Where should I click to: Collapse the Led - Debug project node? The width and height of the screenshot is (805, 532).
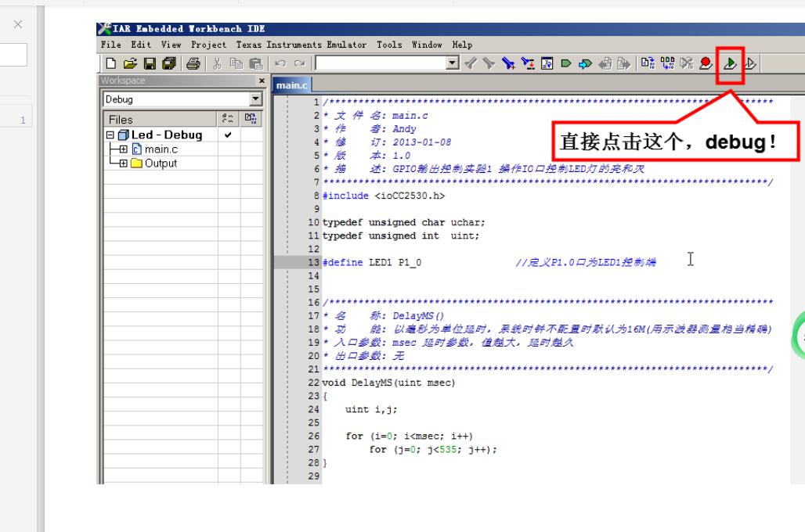tap(110, 135)
